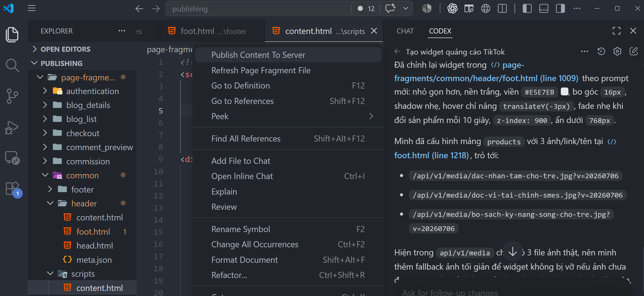644x296 pixels.
Task: Select Go to Definition
Action: tap(288, 85)
